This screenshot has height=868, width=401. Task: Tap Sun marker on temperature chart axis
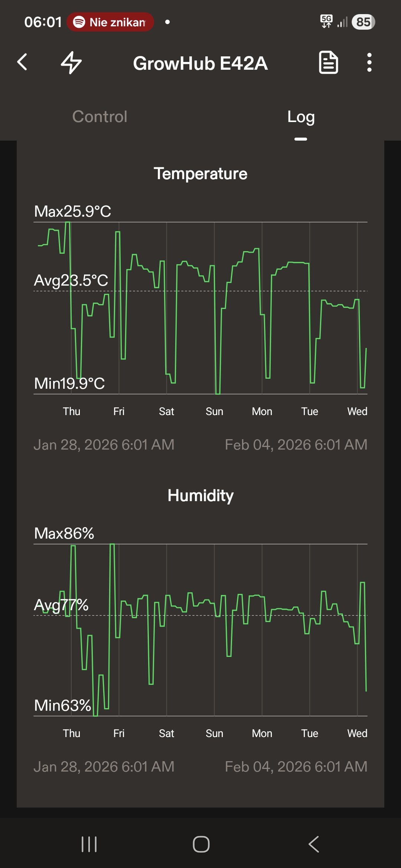pos(214,411)
